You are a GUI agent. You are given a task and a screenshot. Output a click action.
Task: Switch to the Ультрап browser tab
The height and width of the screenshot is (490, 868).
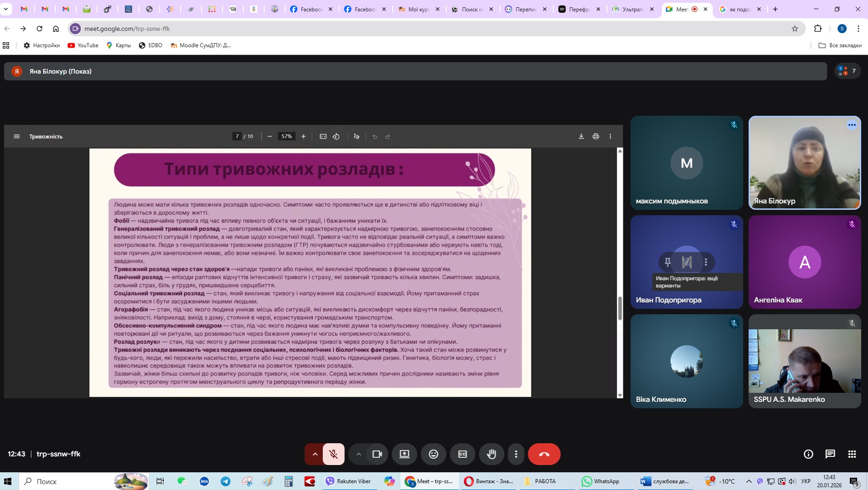631,9
